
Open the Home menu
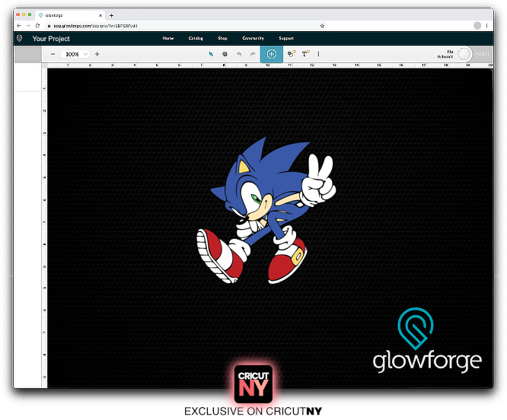click(168, 38)
